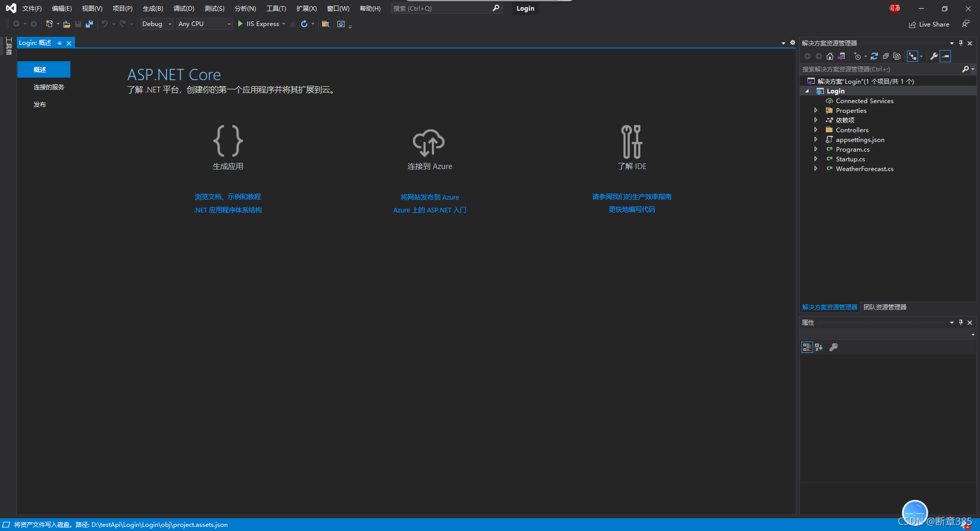Click the property pages wrench icon
The height and width of the screenshot is (531, 980).
pyautogui.click(x=834, y=347)
